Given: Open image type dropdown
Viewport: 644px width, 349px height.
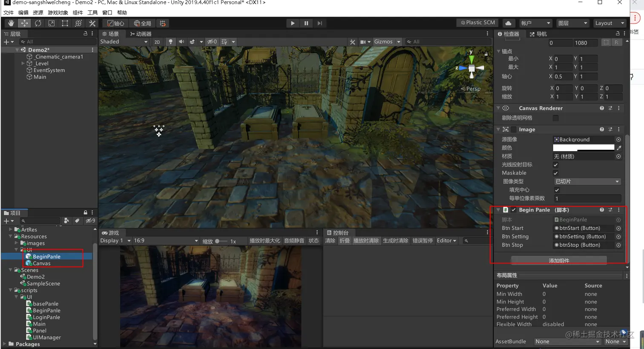Looking at the screenshot, I should click(587, 181).
